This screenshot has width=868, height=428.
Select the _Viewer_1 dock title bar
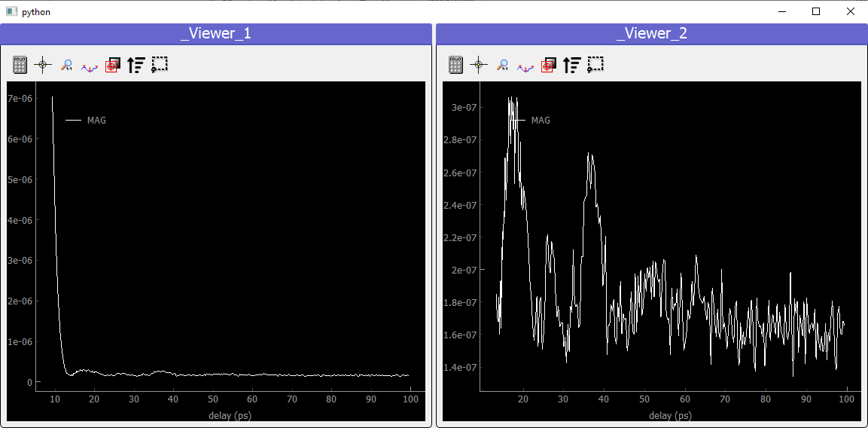(216, 34)
